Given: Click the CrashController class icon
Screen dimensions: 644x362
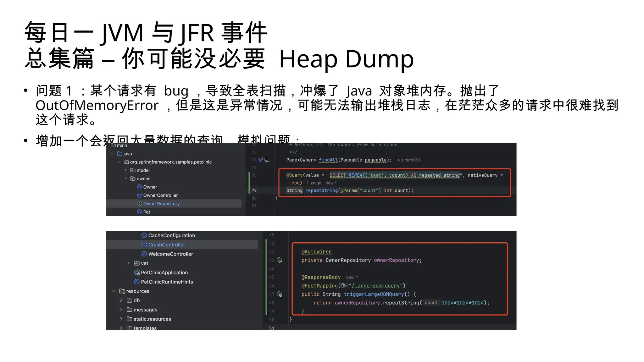Looking at the screenshot, I should pyautogui.click(x=144, y=244).
